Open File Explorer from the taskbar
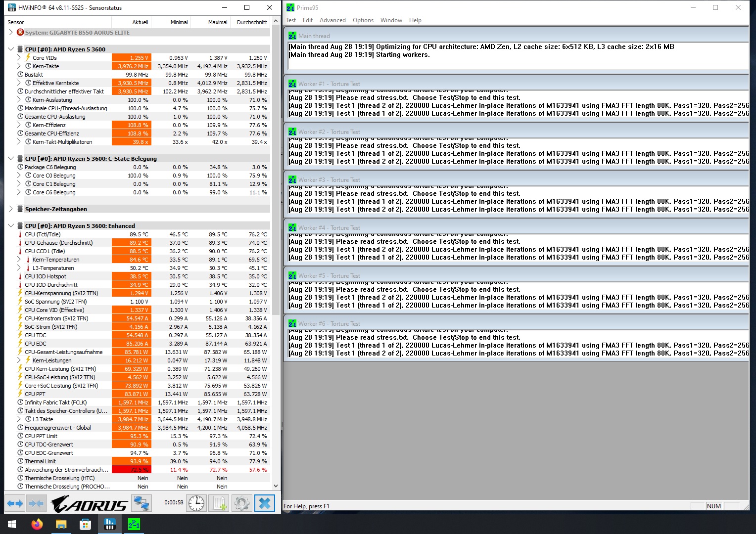Viewport: 756px width, 534px height. point(61,524)
